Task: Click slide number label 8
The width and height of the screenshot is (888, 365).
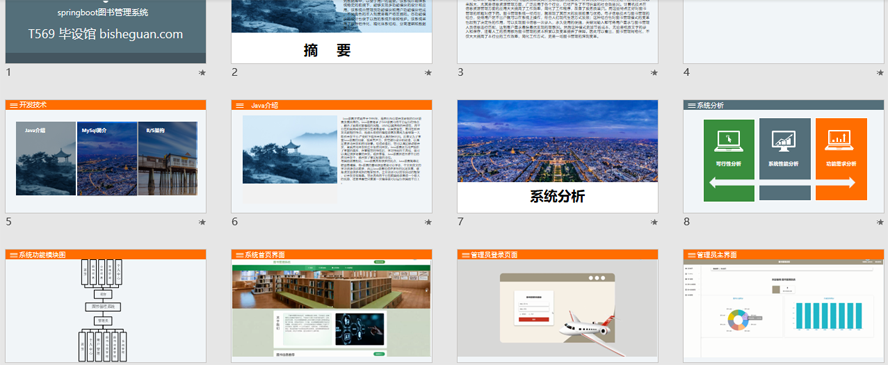Action: pyautogui.click(x=686, y=222)
